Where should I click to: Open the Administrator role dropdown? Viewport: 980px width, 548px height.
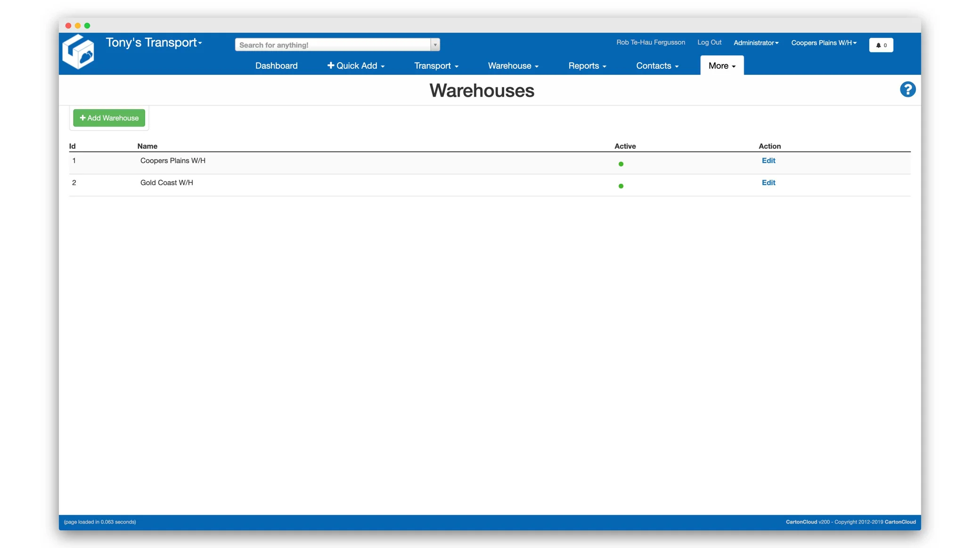pos(756,43)
